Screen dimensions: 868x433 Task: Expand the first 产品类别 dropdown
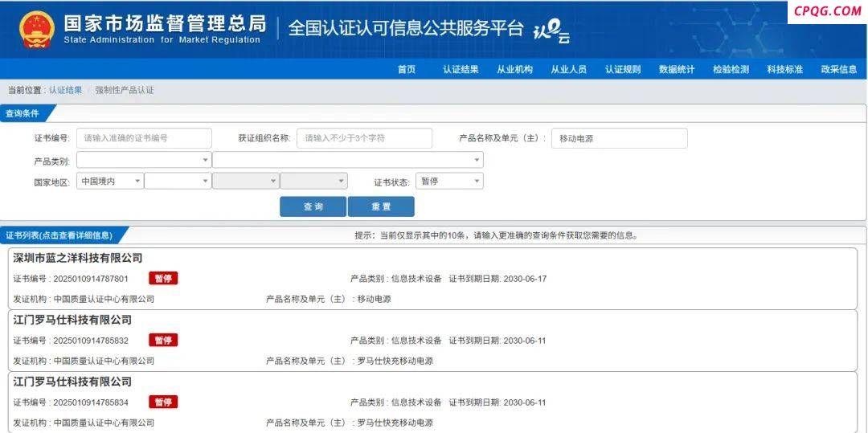click(144, 160)
